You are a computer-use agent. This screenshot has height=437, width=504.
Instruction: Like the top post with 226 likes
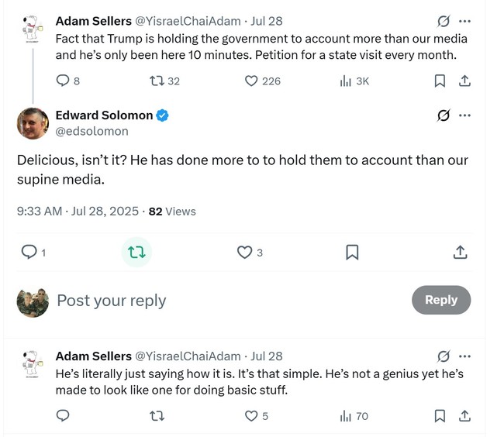coord(251,81)
